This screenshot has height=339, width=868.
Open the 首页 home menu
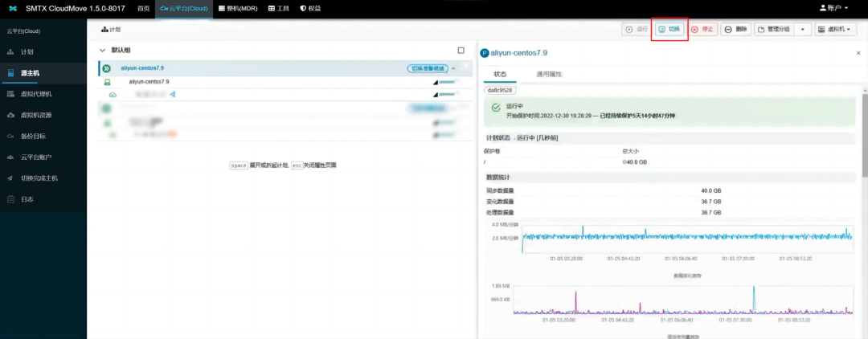click(x=143, y=9)
